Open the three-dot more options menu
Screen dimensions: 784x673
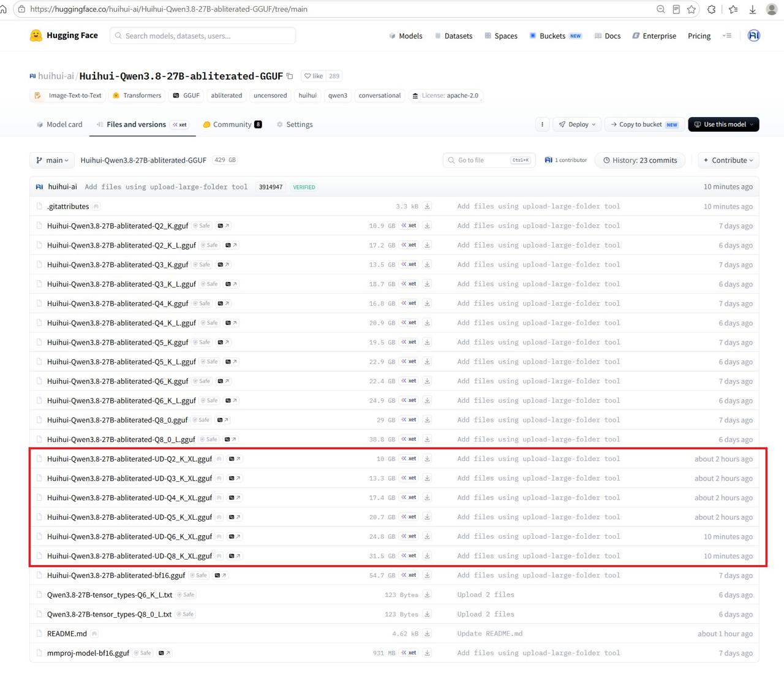tap(542, 124)
